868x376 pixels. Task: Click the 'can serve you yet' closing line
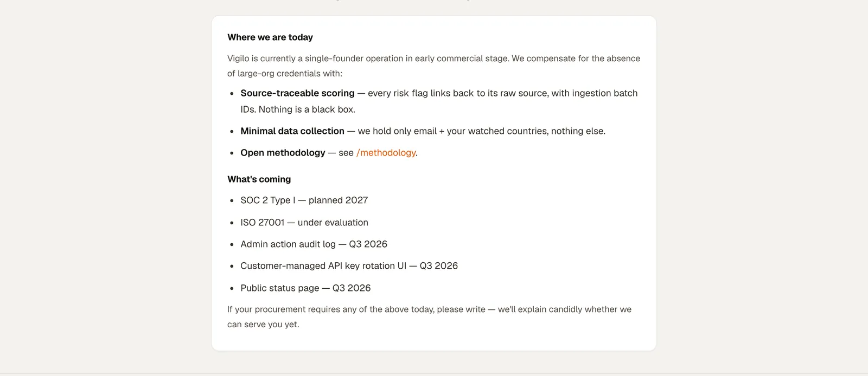tap(263, 325)
